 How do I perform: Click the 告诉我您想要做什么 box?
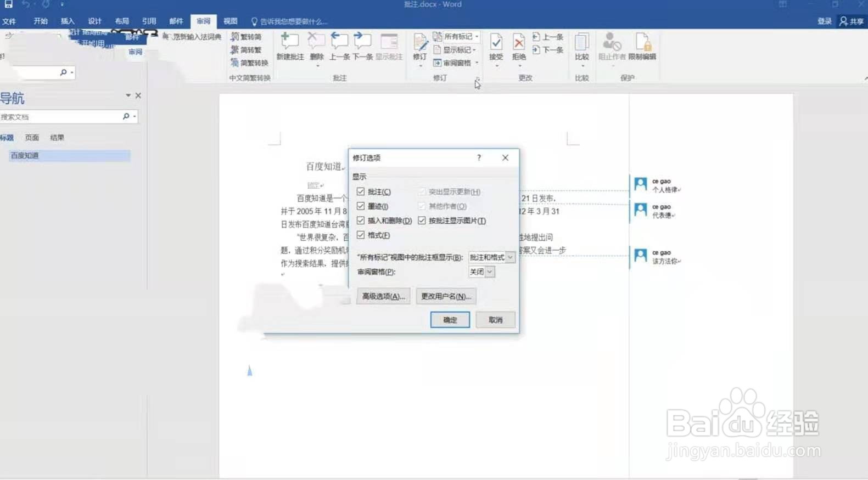coord(289,21)
